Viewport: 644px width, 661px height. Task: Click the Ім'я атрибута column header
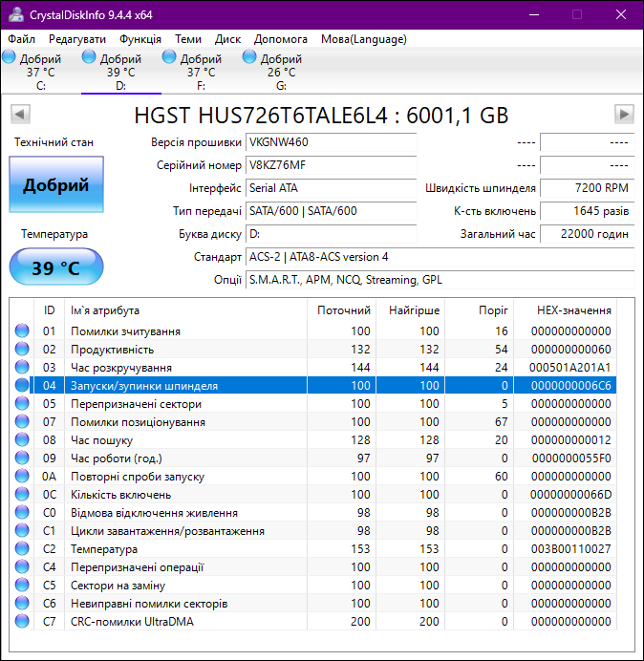coord(185,310)
